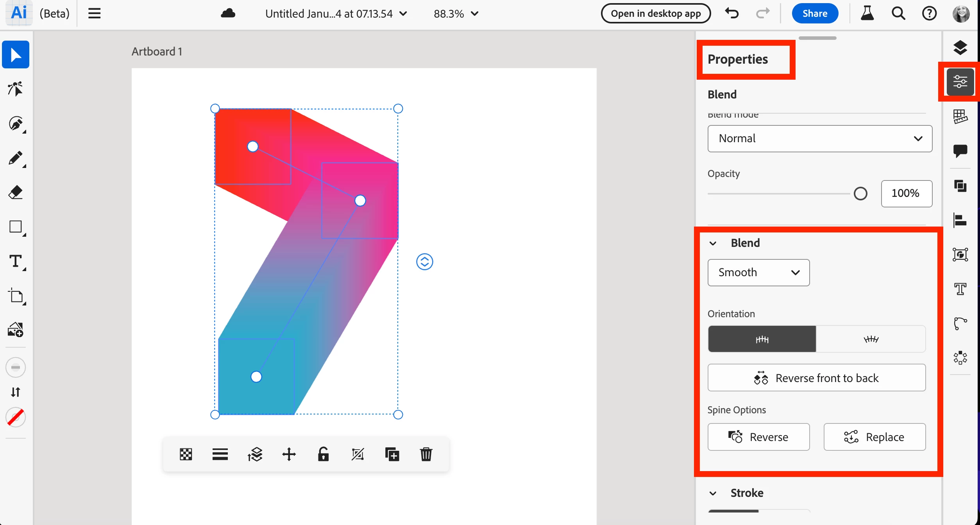The width and height of the screenshot is (980, 525).
Task: Select the Rectangle shape tool
Action: [16, 227]
